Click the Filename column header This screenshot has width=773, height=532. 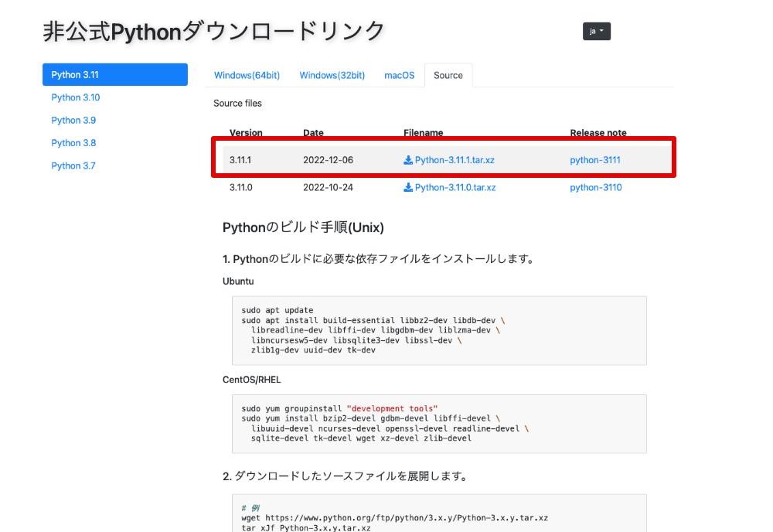(423, 133)
